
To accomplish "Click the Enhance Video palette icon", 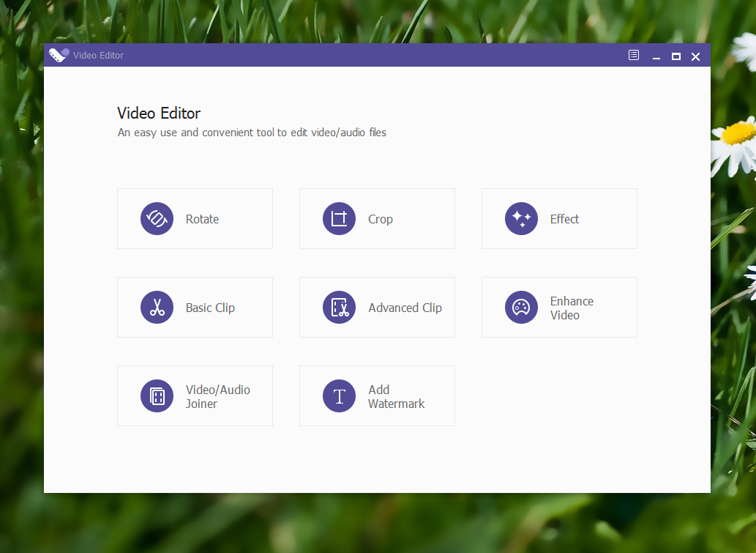I will [x=521, y=308].
